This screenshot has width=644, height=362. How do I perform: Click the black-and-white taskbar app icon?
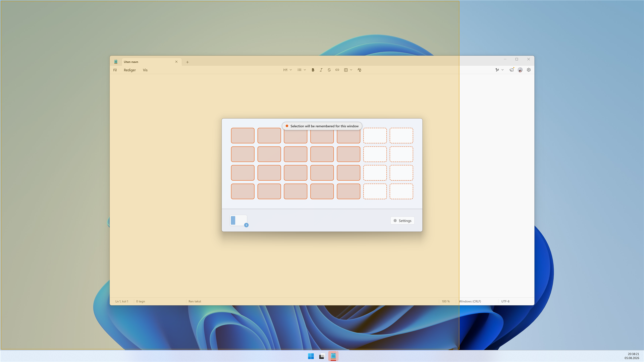coord(322,356)
